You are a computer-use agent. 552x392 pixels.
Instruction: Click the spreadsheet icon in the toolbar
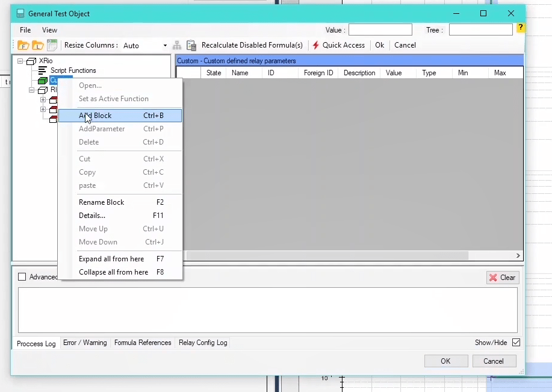coord(52,45)
